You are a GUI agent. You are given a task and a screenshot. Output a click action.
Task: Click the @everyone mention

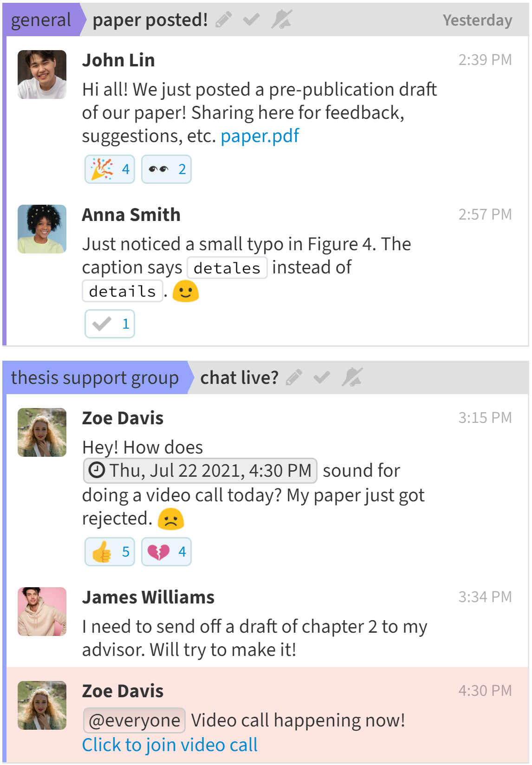tap(134, 720)
